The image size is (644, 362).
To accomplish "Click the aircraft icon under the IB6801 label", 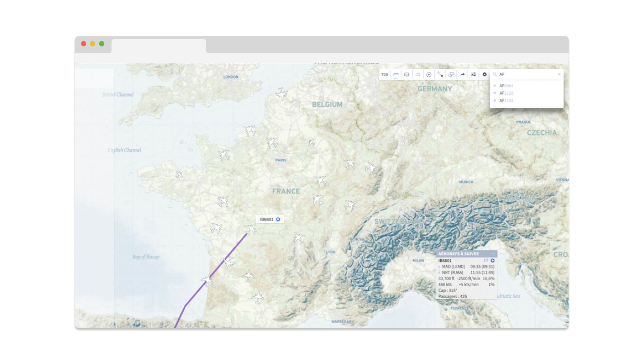I will [x=251, y=229].
